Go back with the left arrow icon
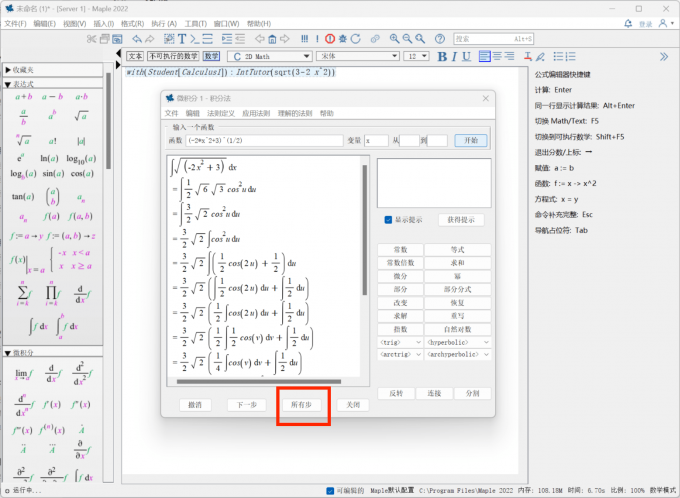Image resolution: width=680 pixels, height=498 pixels. (259, 39)
